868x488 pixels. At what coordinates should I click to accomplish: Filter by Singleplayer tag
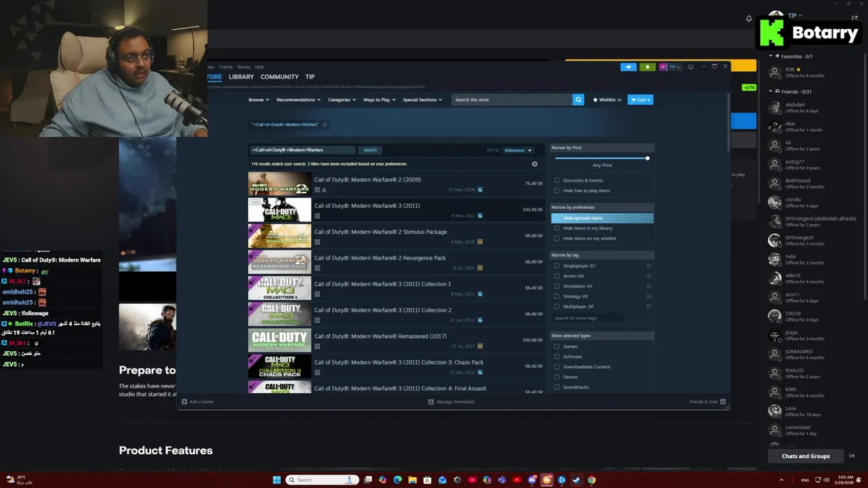click(x=557, y=266)
